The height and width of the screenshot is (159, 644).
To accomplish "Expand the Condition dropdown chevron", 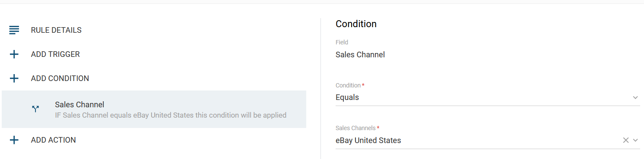I will (x=635, y=97).
